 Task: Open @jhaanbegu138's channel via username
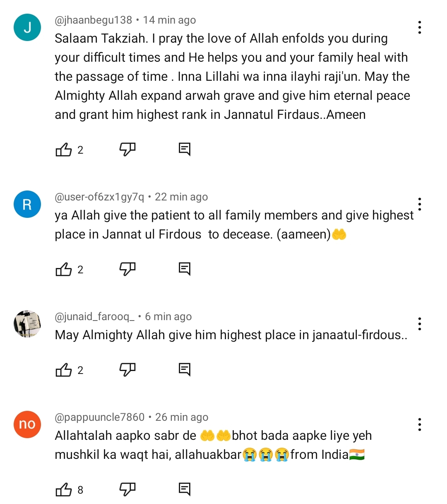94,20
